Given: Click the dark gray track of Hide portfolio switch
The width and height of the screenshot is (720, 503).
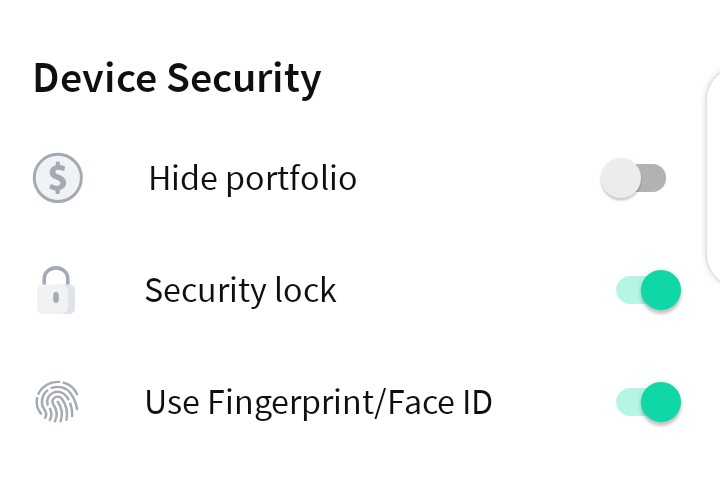Looking at the screenshot, I should click(654, 178).
